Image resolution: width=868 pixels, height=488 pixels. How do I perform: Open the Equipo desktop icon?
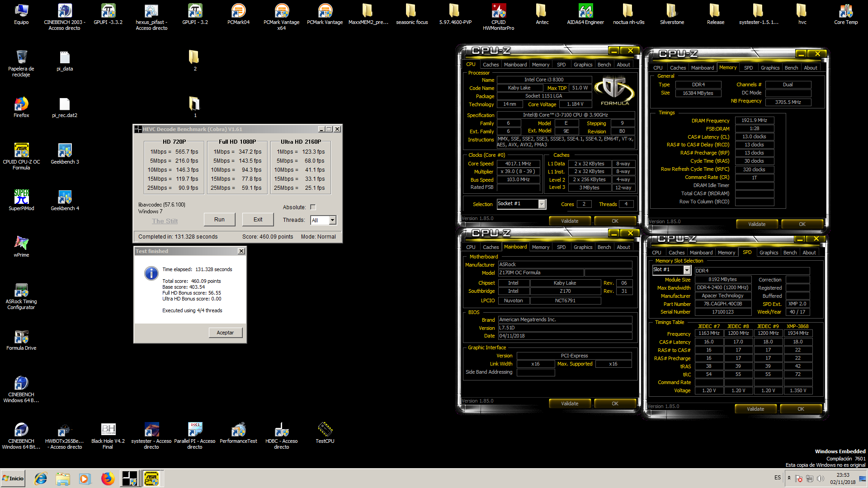[x=21, y=14]
